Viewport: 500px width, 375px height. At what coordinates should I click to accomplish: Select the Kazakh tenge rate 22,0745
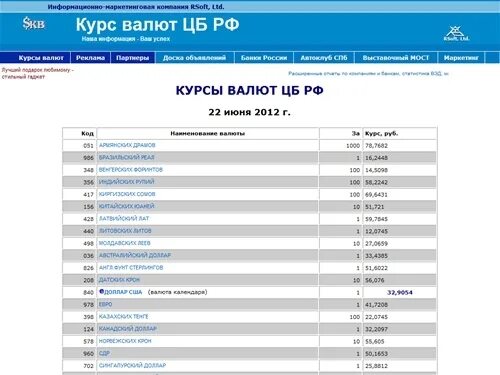click(376, 317)
